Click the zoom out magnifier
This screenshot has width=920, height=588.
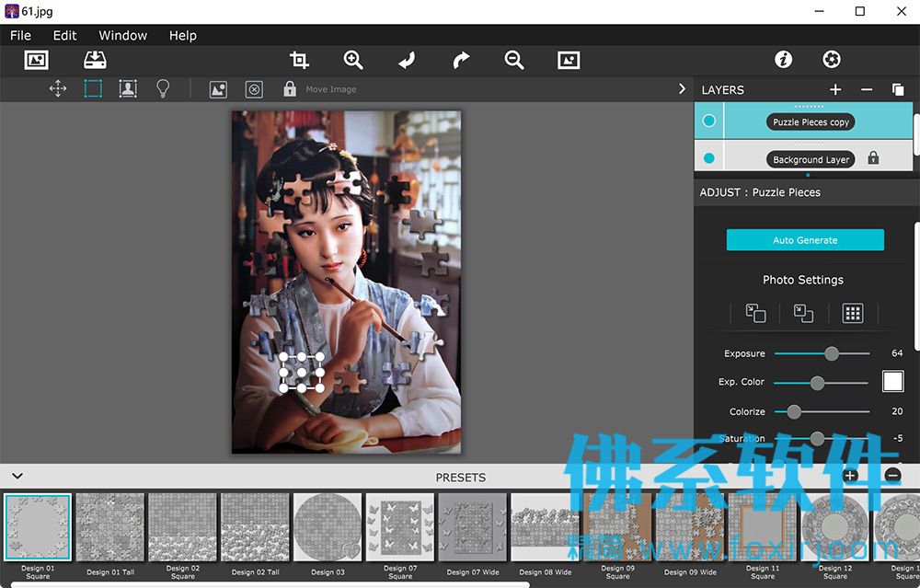click(514, 60)
